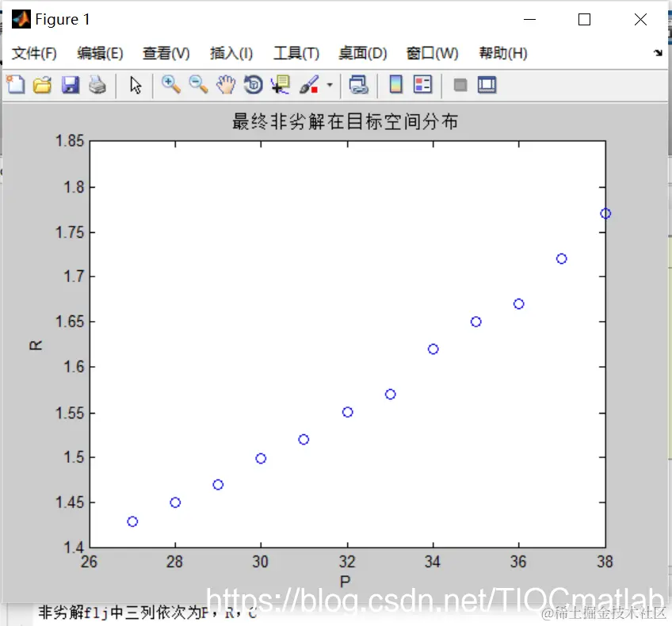672x626 pixels.
Task: Select the Zoom Out magnifier tool
Action: [198, 85]
